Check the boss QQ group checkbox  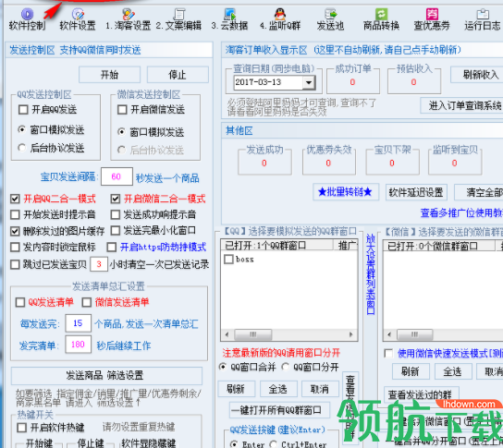click(228, 259)
